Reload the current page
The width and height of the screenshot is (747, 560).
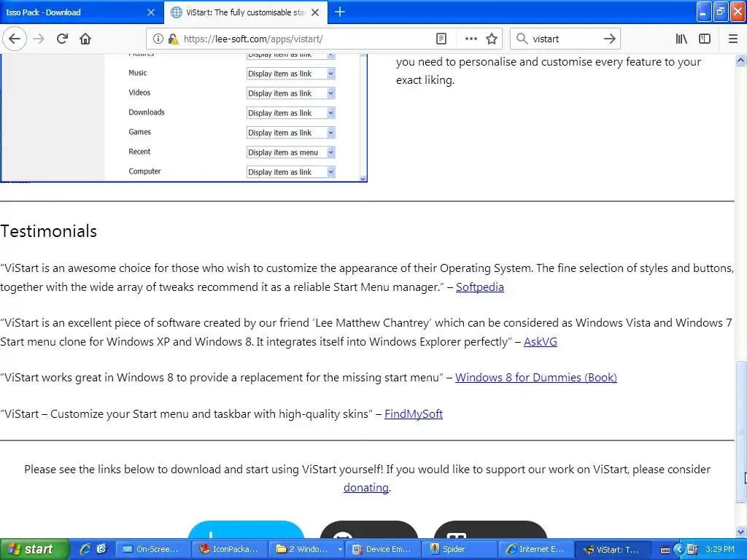[x=62, y=39]
